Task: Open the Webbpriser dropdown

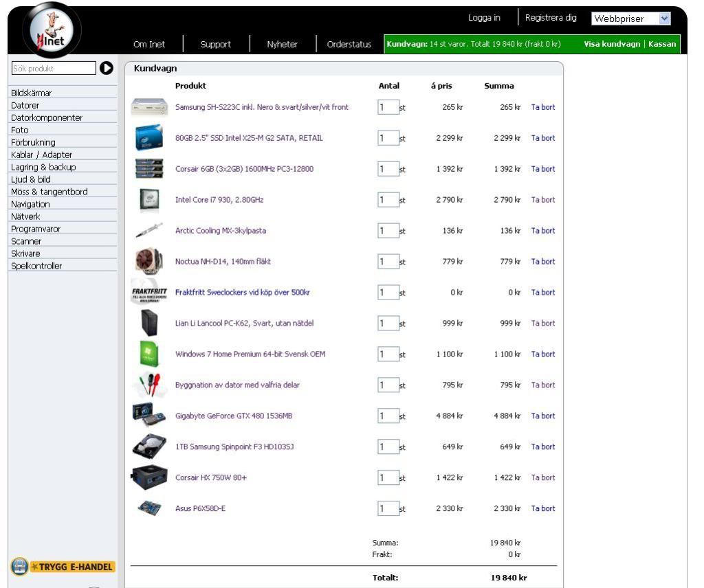Action: pyautogui.click(x=631, y=19)
